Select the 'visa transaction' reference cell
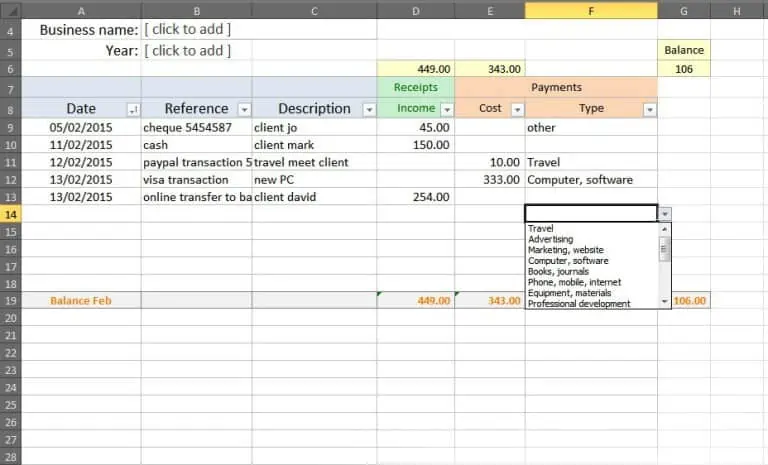This screenshot has height=465, width=768. coord(196,180)
